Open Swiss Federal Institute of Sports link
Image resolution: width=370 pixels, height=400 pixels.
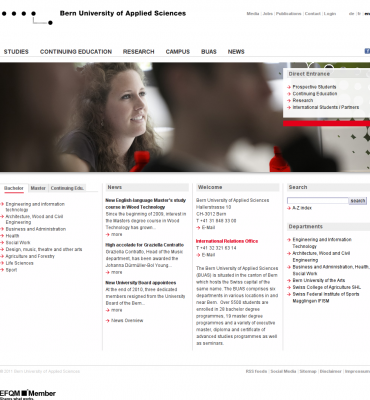326,297
